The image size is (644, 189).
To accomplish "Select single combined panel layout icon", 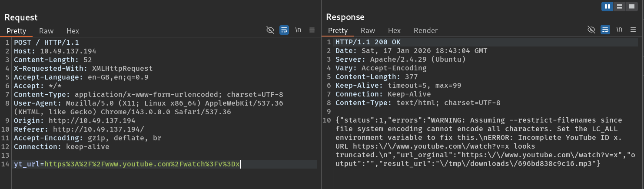I will click(x=632, y=7).
